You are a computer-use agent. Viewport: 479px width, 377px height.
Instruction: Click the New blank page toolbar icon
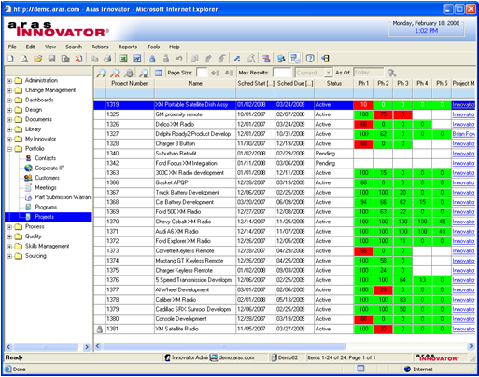(11, 59)
